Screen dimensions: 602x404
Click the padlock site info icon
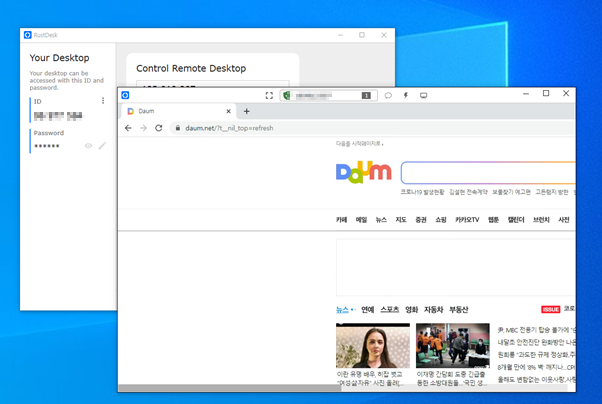(x=177, y=128)
